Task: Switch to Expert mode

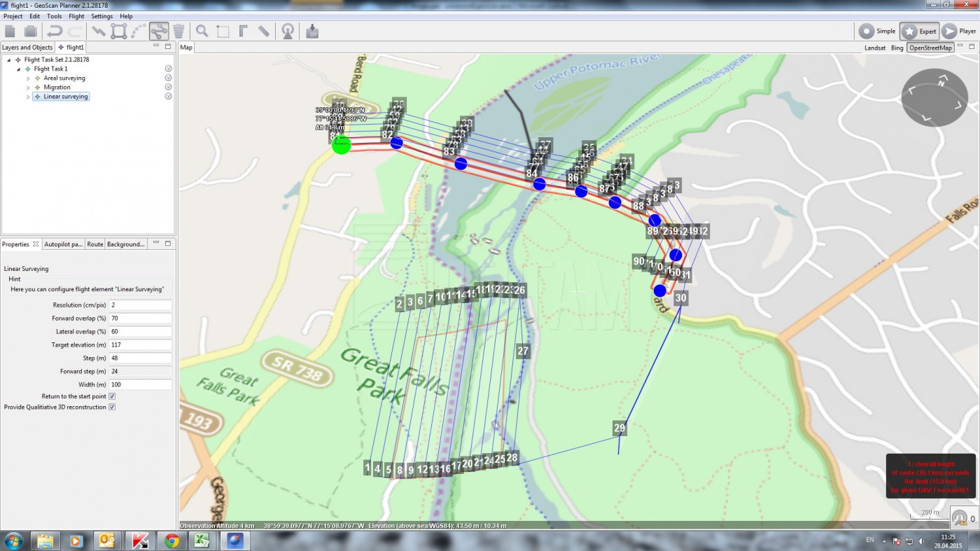Action: point(920,31)
